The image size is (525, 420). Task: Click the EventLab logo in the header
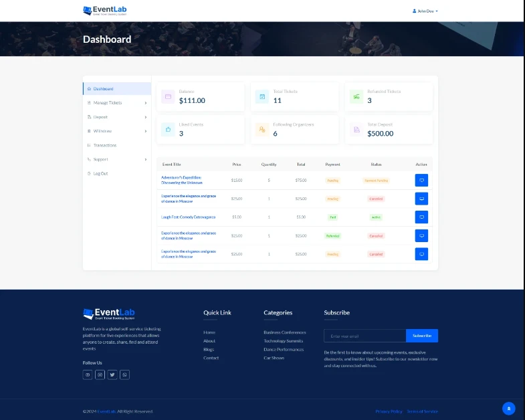coord(104,11)
